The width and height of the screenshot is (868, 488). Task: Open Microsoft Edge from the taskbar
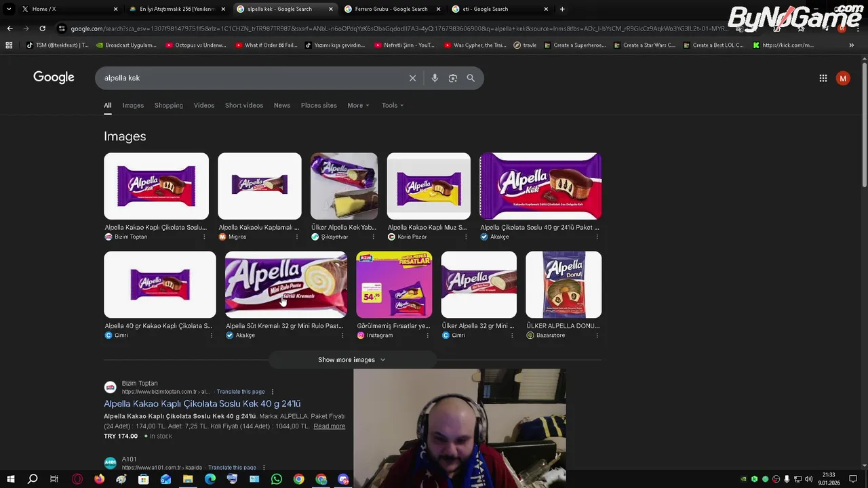pyautogui.click(x=210, y=479)
